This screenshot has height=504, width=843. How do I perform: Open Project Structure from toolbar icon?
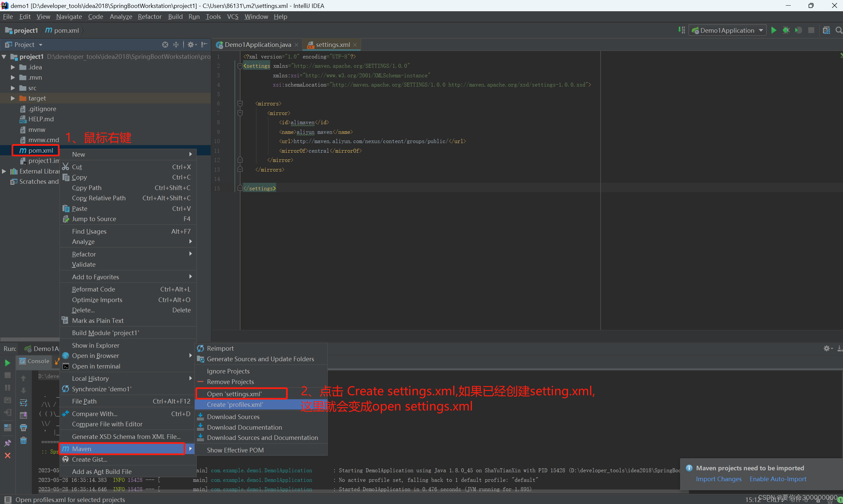pyautogui.click(x=826, y=30)
